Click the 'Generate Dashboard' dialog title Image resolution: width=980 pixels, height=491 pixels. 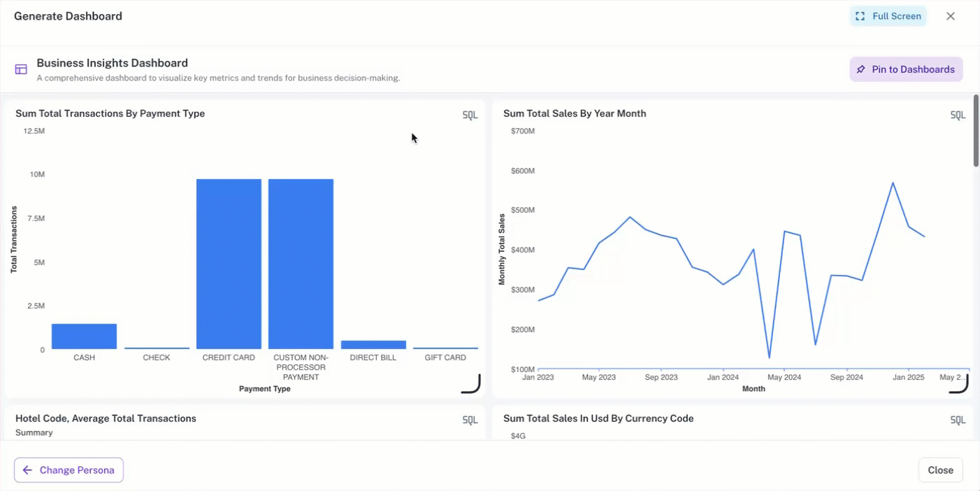click(68, 16)
